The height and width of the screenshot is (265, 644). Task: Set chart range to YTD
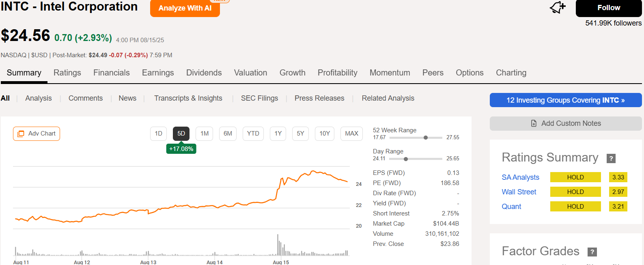253,134
